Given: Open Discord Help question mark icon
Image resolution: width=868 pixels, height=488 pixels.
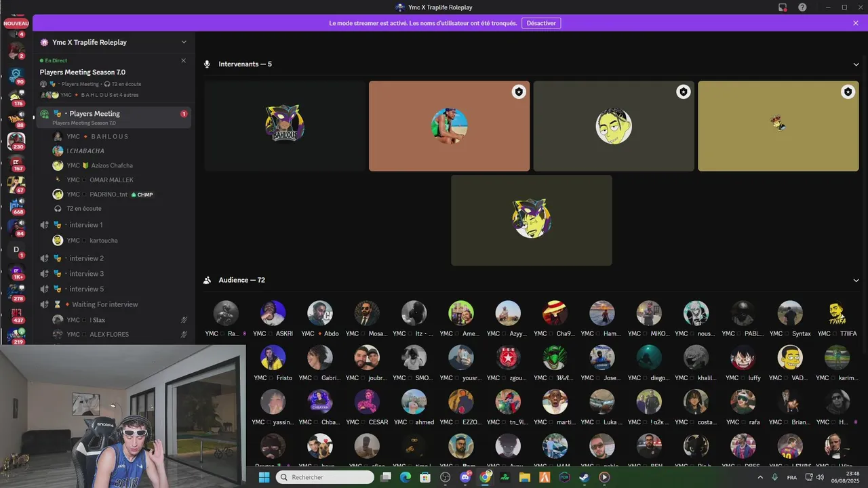Looking at the screenshot, I should click(802, 7).
